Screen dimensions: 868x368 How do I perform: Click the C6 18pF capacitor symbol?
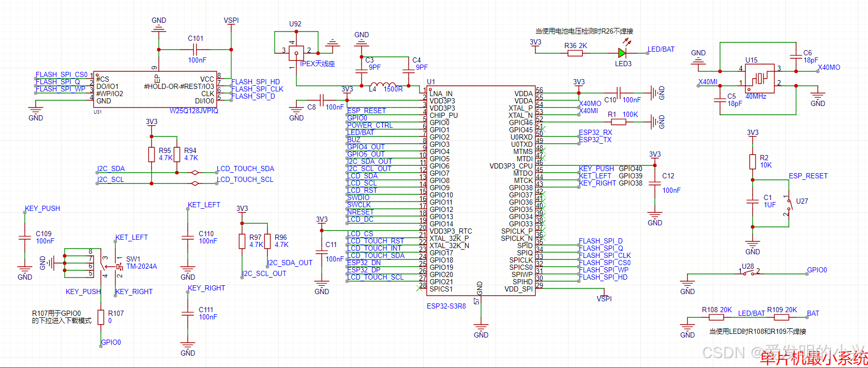pos(796,56)
